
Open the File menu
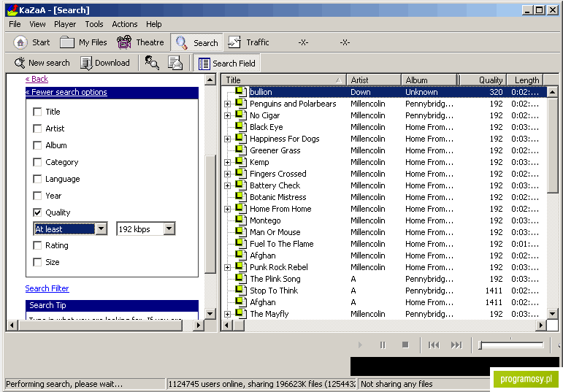(15, 24)
